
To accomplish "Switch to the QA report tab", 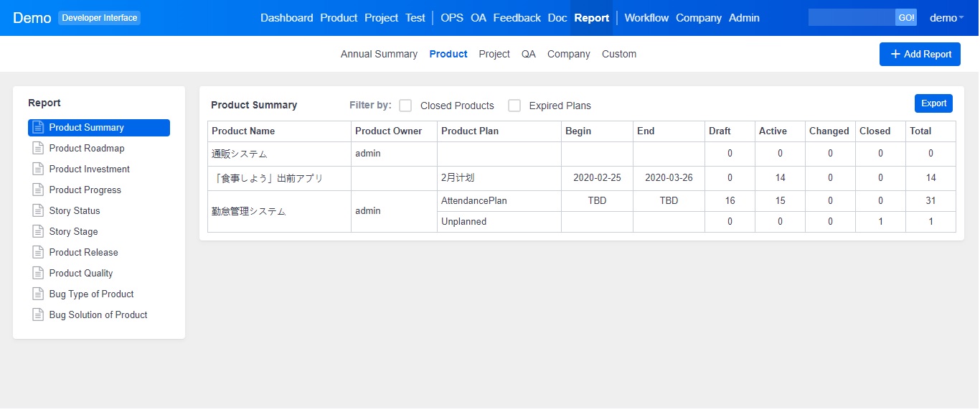I will pyautogui.click(x=529, y=54).
